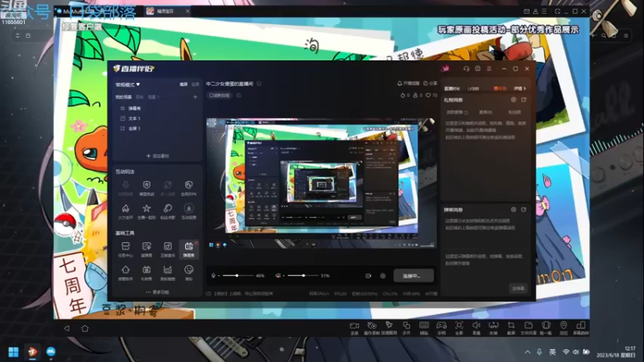Open settings of the 弹幕消息 panel
Screen dimensions: 644x362
[514, 210]
